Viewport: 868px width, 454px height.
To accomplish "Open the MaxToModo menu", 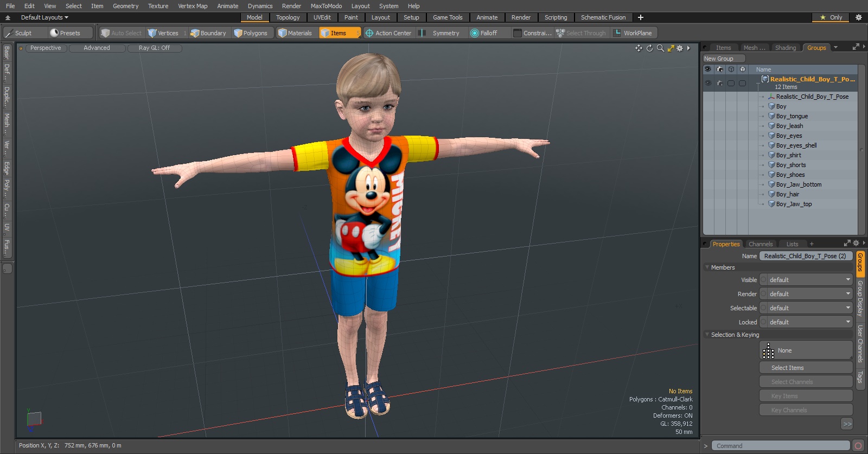I will pos(326,6).
